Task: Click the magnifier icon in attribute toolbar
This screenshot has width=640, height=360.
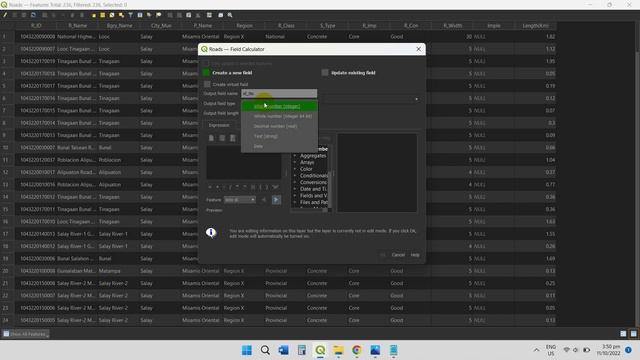Action: (230, 15)
